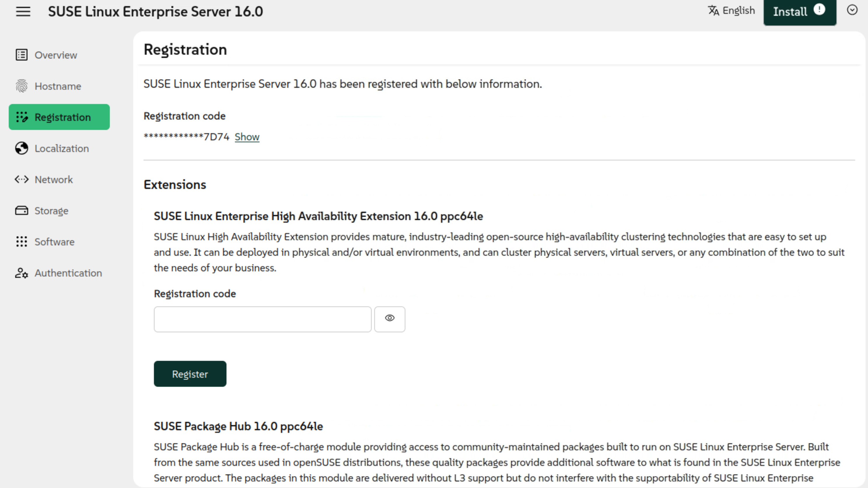The image size is (868, 488).
Task: Click the Storage drive icon
Action: pyautogui.click(x=22, y=210)
